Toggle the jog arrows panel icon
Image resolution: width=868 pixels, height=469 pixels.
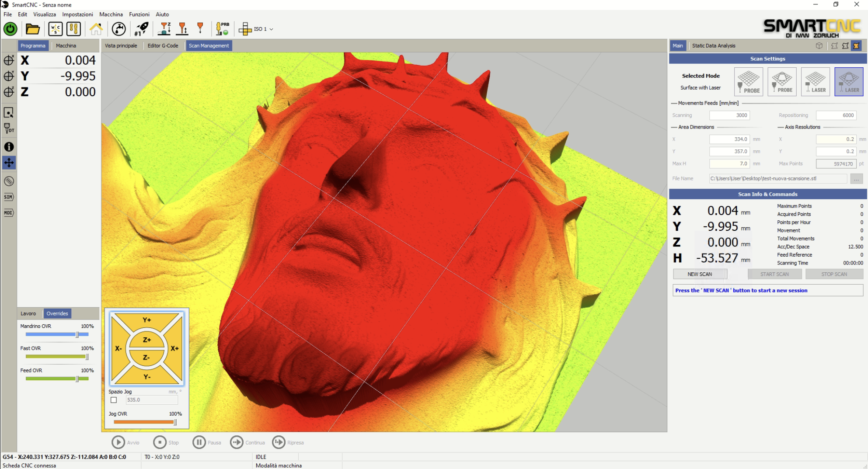click(9, 163)
